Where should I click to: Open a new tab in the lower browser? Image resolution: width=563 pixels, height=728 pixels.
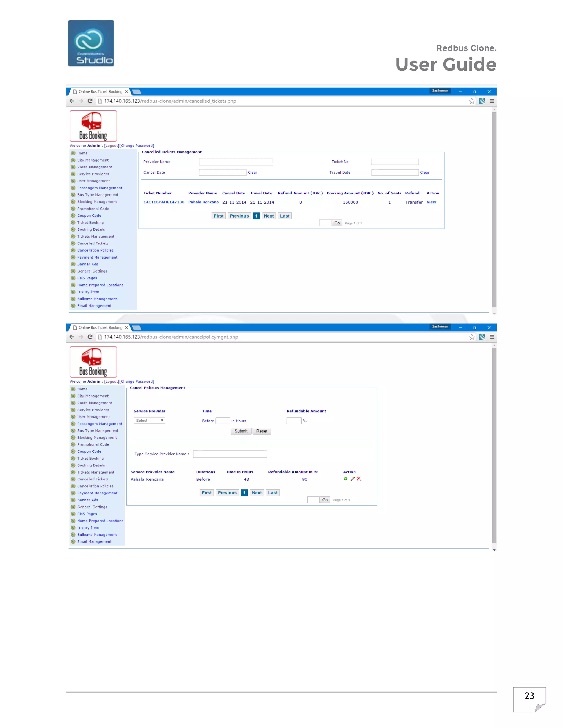point(136,328)
